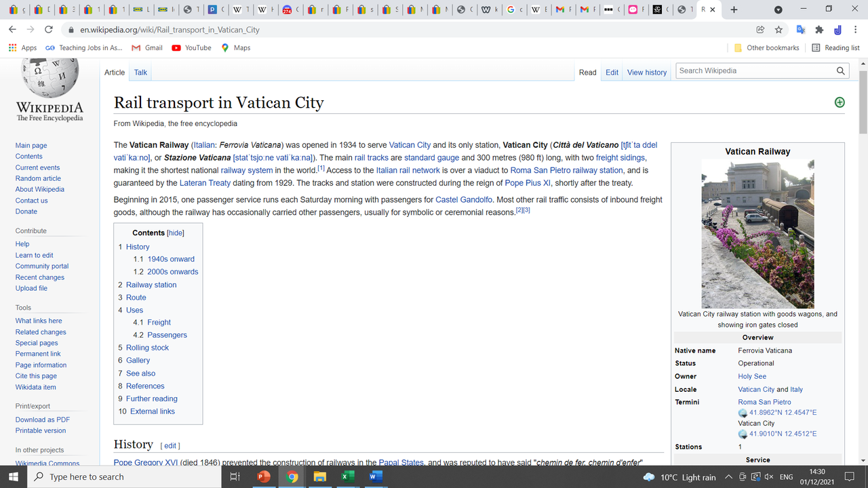Switch to Chrome on the taskbar
This screenshot has width=868, height=488.
[292, 476]
